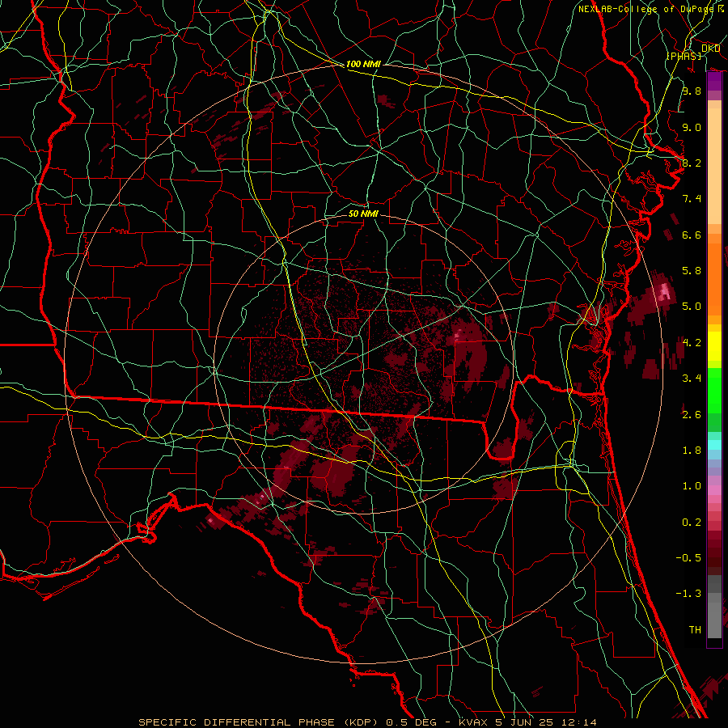Click the -1.3 value on the color scale

(x=688, y=594)
